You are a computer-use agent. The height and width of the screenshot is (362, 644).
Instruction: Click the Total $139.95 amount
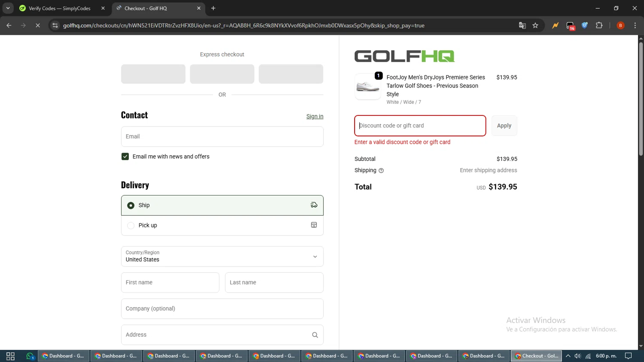(503, 187)
